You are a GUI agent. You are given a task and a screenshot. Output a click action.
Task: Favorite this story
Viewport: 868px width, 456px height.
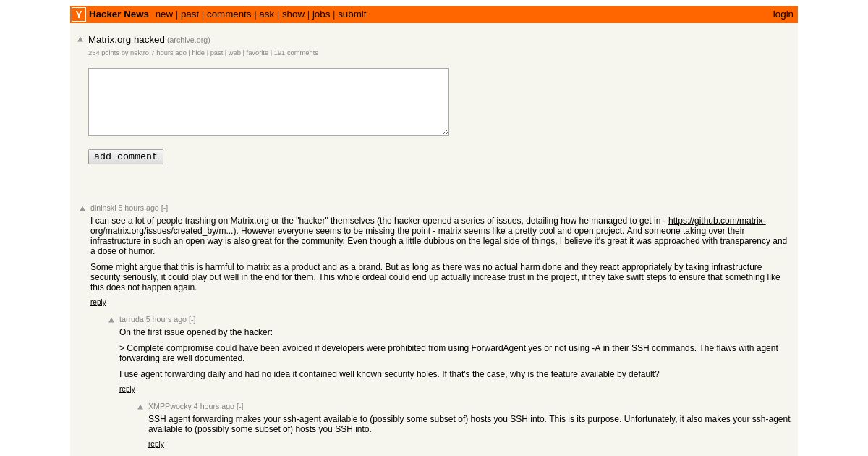257,53
